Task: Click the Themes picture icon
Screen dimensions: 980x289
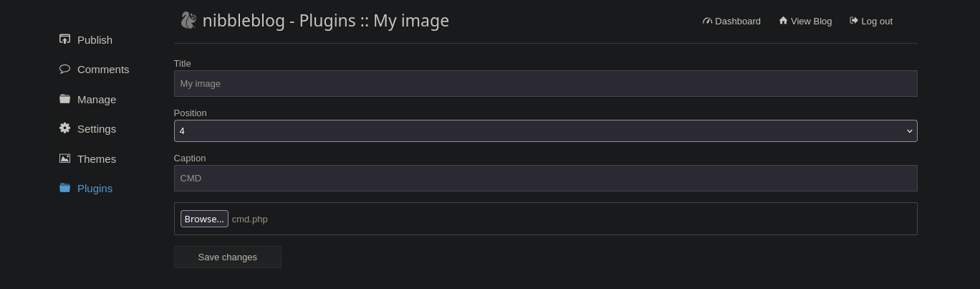Action: tap(64, 158)
